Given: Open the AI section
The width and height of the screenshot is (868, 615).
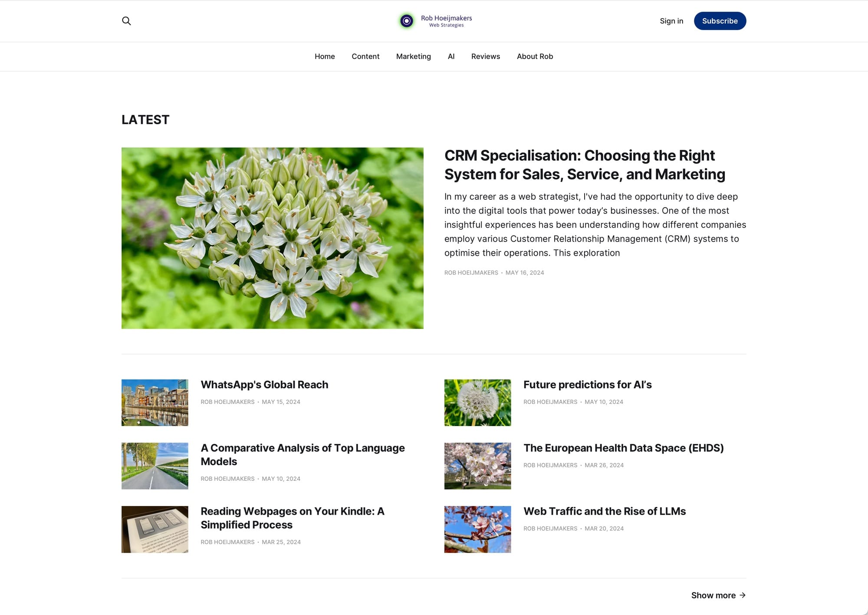Looking at the screenshot, I should (451, 56).
